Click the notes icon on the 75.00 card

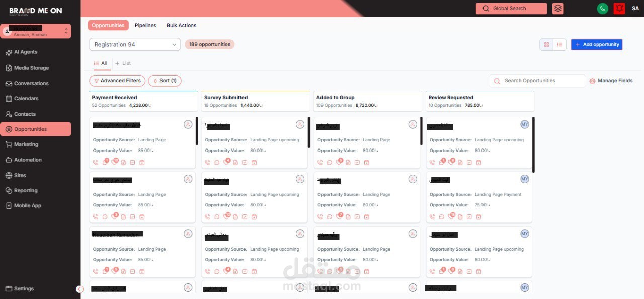[x=460, y=217]
